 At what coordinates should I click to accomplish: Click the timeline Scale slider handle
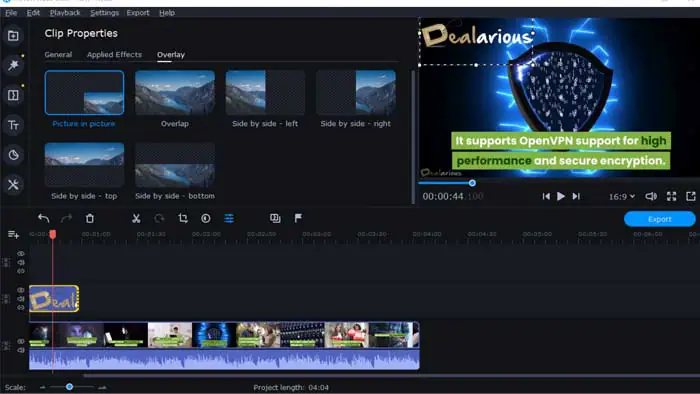[69, 387]
